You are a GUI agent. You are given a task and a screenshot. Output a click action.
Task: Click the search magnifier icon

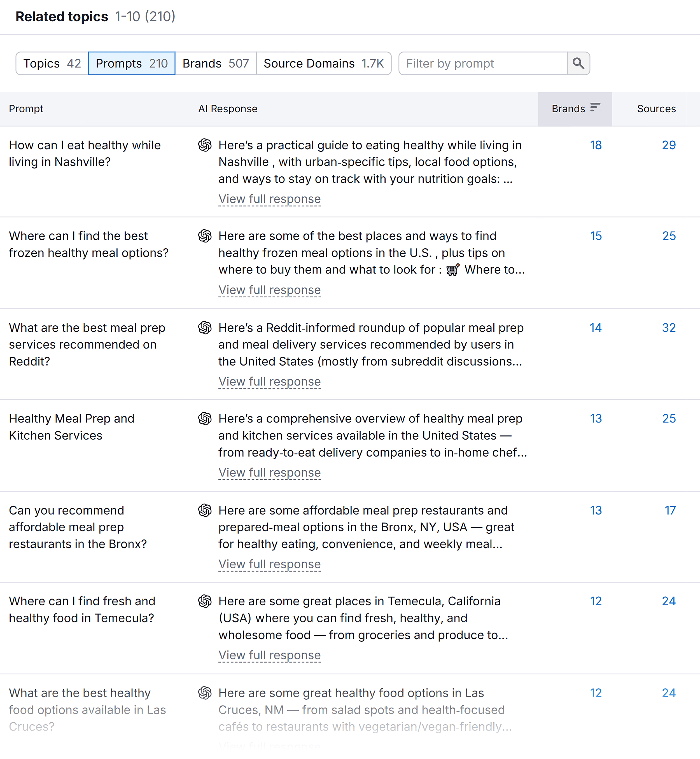578,63
